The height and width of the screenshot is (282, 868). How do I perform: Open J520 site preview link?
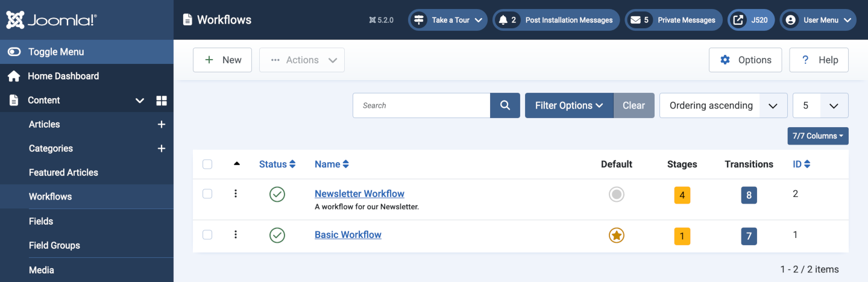pos(751,20)
